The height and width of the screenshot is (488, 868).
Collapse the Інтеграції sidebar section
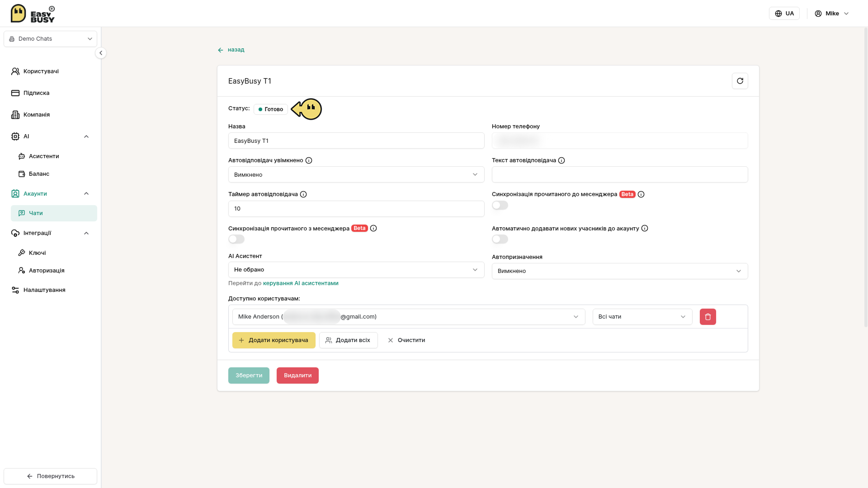point(86,233)
